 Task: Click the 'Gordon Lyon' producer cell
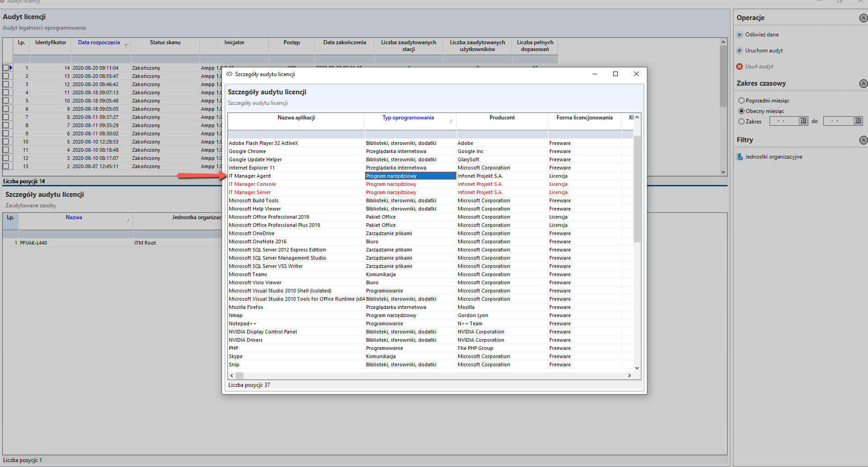click(502, 315)
